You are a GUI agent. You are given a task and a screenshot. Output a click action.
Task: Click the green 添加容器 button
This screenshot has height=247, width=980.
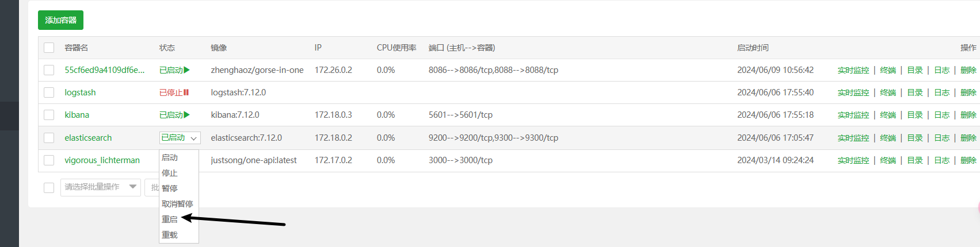[x=60, y=20]
